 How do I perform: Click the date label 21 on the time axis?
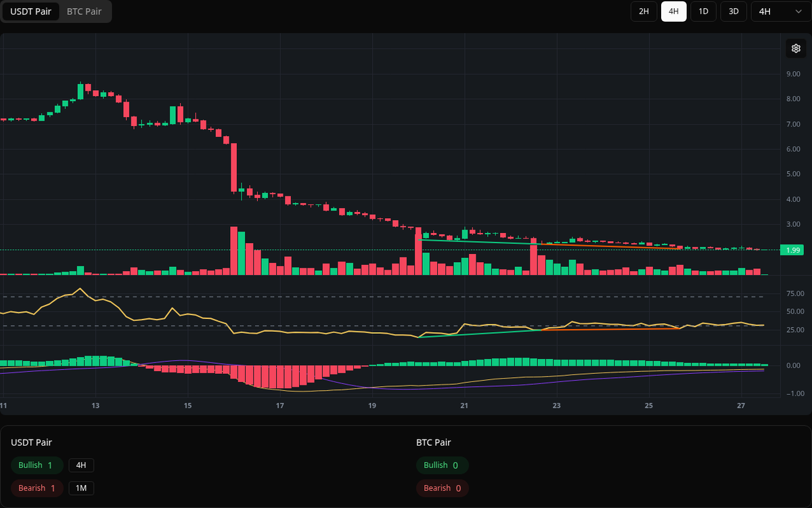(x=464, y=406)
